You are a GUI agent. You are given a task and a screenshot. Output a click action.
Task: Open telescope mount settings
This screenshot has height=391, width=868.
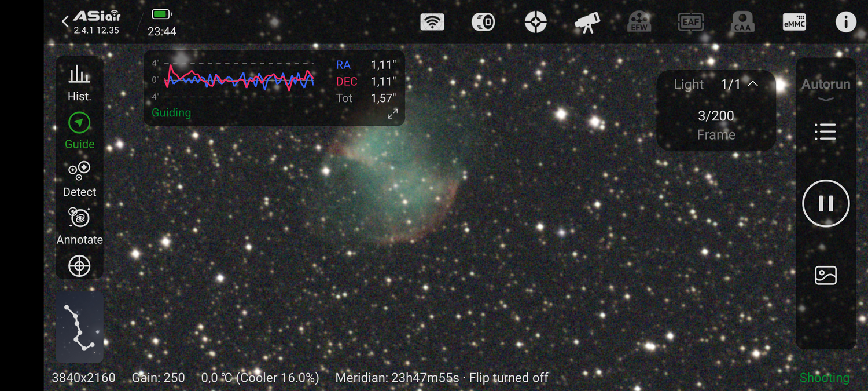pyautogui.click(x=587, y=23)
